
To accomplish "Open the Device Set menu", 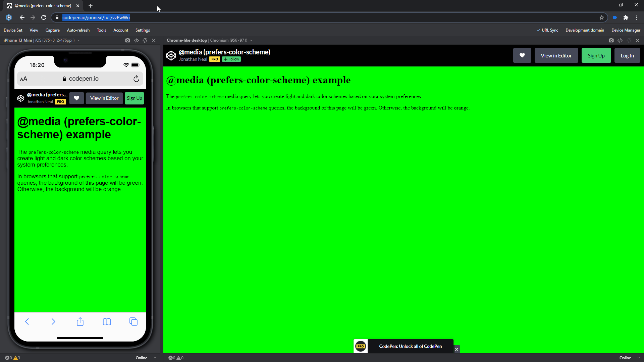I will coord(12,30).
